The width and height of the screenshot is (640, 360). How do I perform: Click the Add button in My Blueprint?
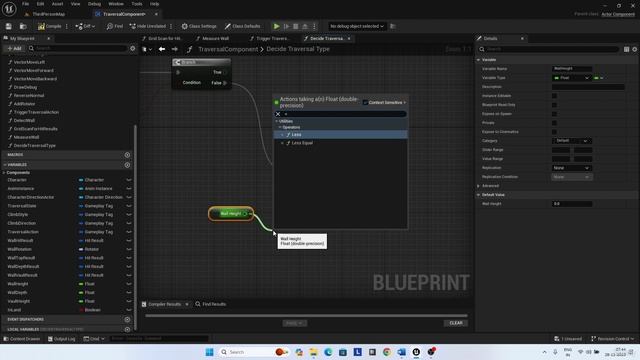14,48
